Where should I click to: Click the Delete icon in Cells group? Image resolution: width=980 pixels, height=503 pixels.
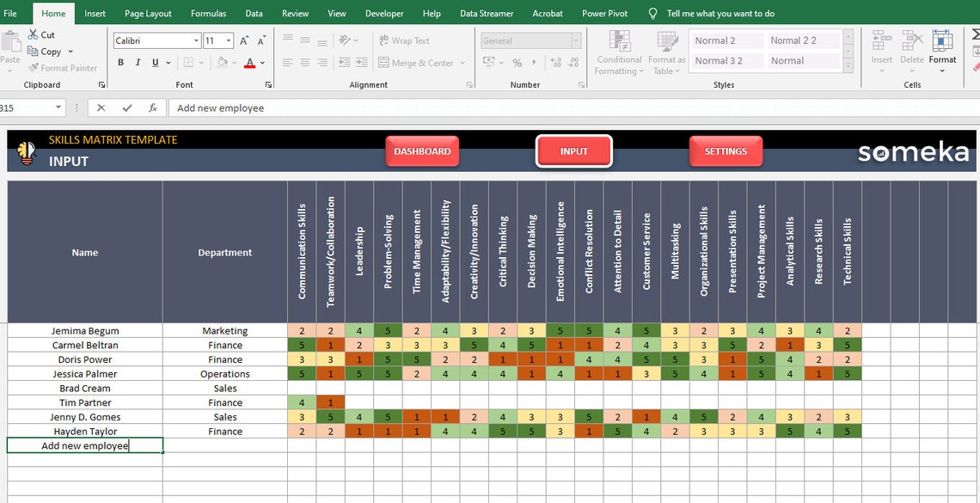[x=911, y=50]
